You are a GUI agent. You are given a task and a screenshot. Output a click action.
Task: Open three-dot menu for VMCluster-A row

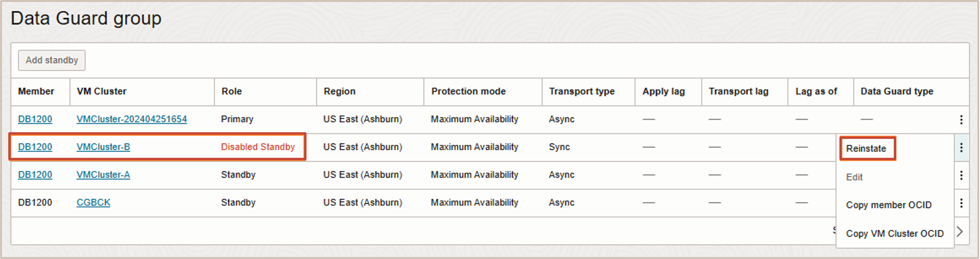point(961,175)
